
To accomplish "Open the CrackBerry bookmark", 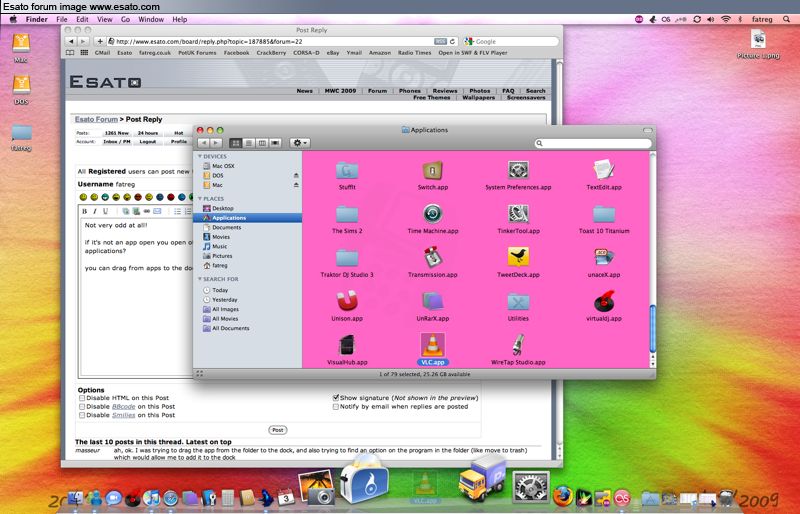I will 271,53.
